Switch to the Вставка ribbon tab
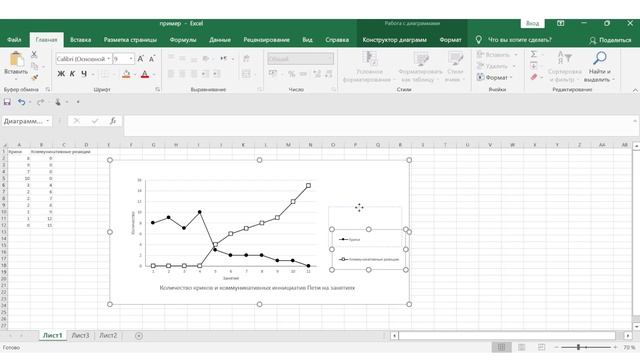640x360 pixels. click(80, 40)
